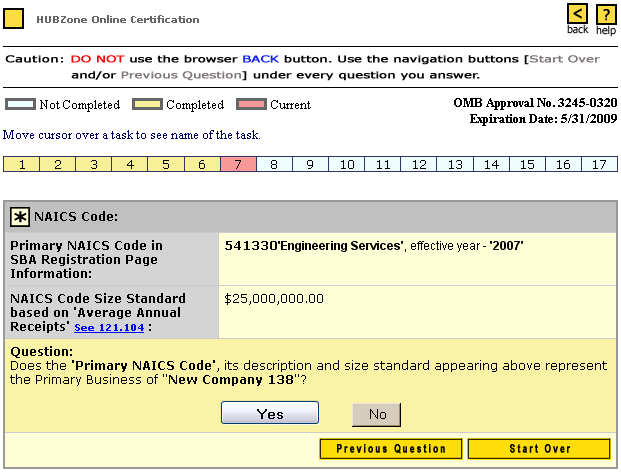Click the asterisk icon beside NAICS Code
Image resolution: width=621 pixels, height=474 pixels.
click(x=20, y=217)
